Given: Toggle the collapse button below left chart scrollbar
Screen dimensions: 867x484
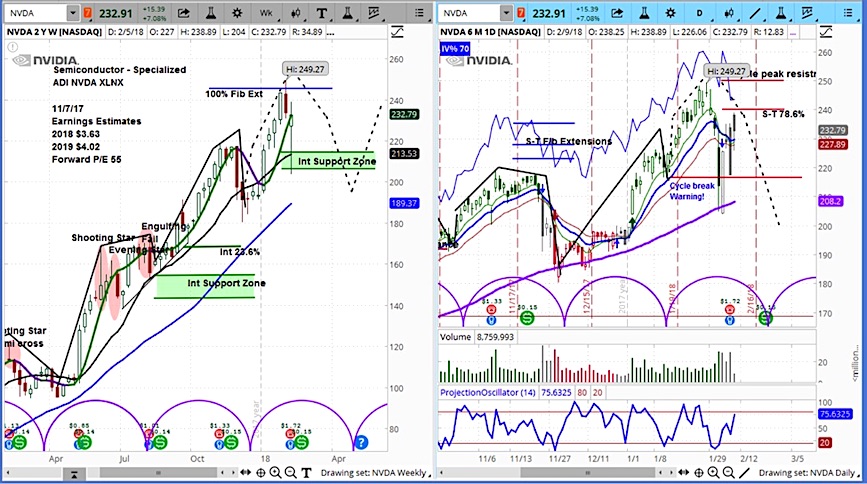Looking at the screenshot, I should click(74, 474).
